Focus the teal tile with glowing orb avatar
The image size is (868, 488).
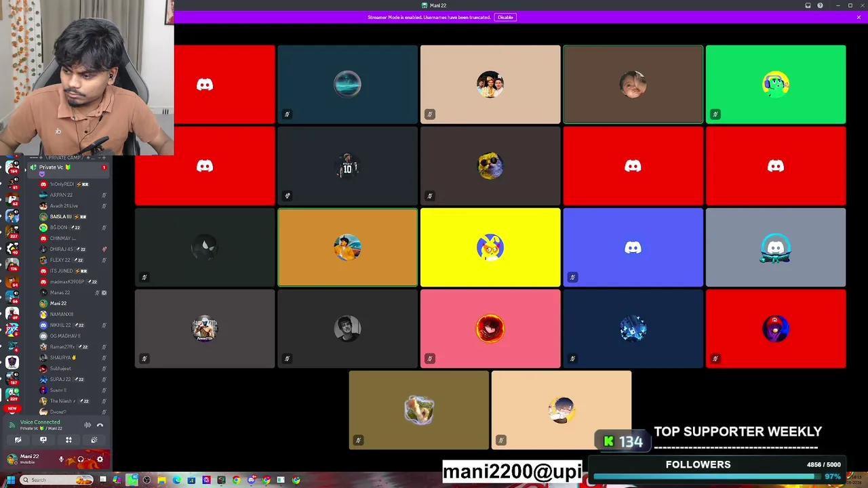pos(347,85)
